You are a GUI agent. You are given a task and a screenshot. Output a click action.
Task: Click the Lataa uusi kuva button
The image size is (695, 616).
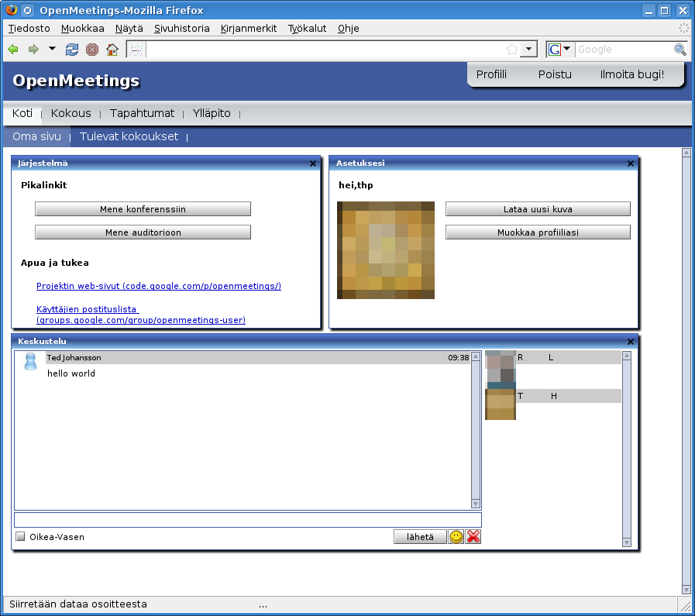tap(538, 209)
